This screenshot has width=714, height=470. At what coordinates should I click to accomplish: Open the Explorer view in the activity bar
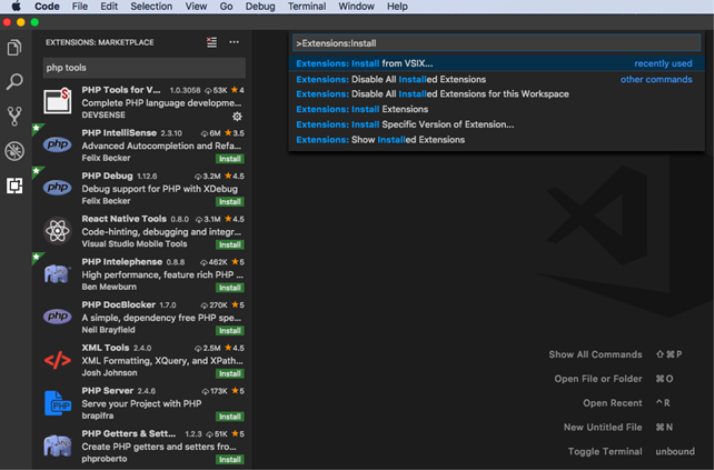[14, 47]
